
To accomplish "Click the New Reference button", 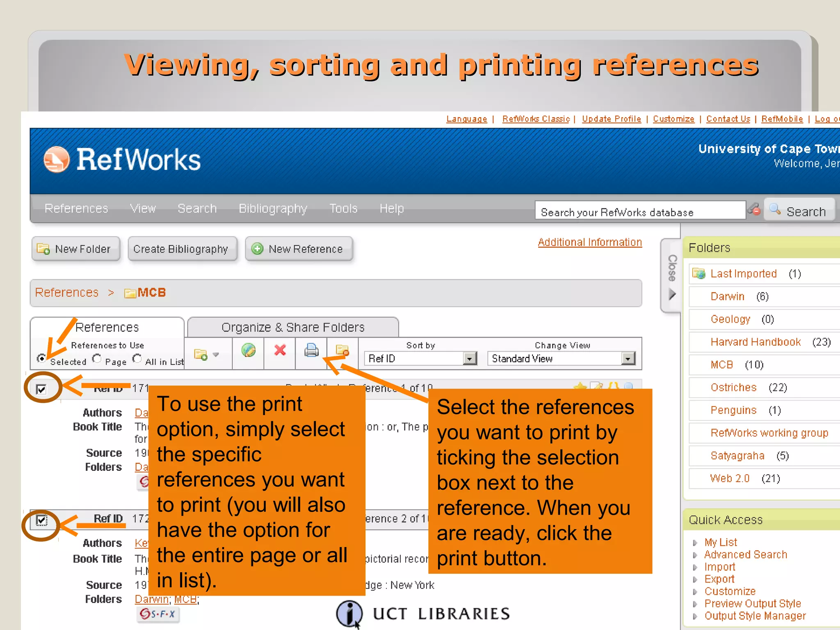I will 299,249.
